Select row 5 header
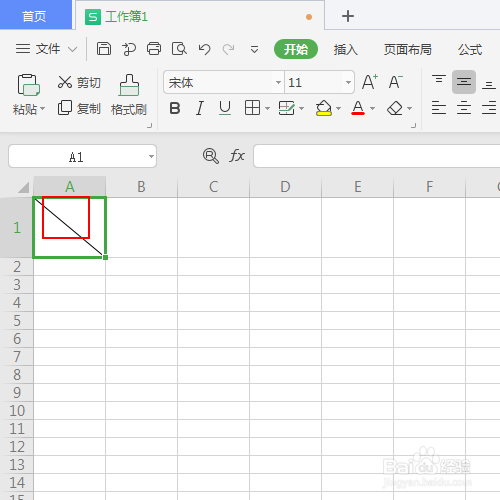Image resolution: width=500 pixels, height=500 pixels. 17,321
